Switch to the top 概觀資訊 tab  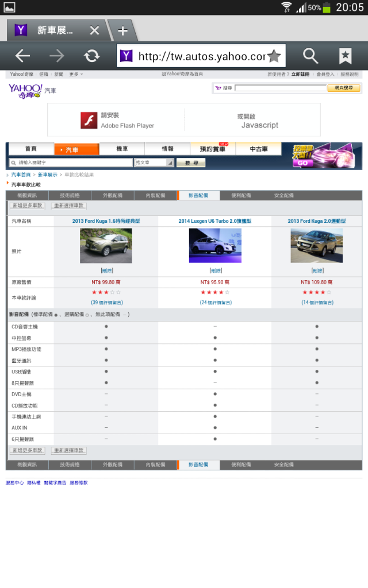coord(27,195)
